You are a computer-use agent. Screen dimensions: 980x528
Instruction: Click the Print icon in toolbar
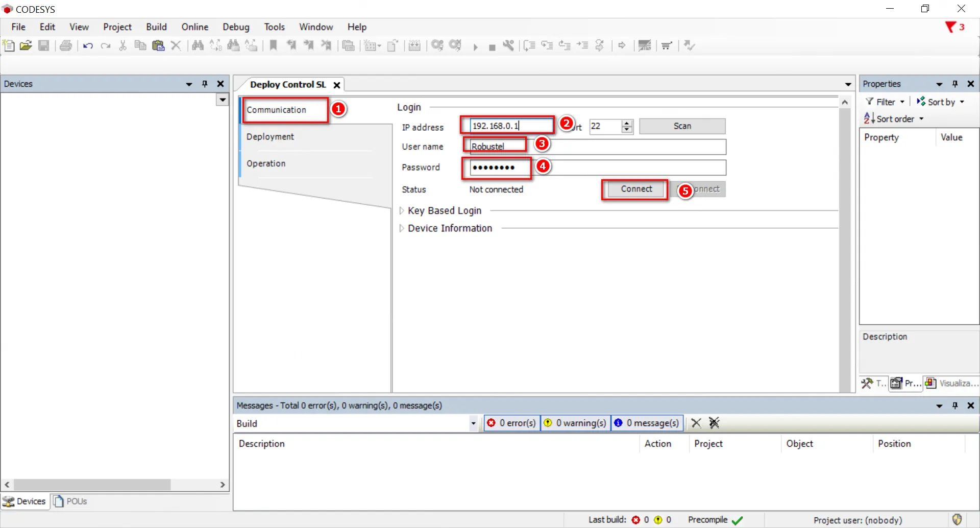[x=65, y=45]
